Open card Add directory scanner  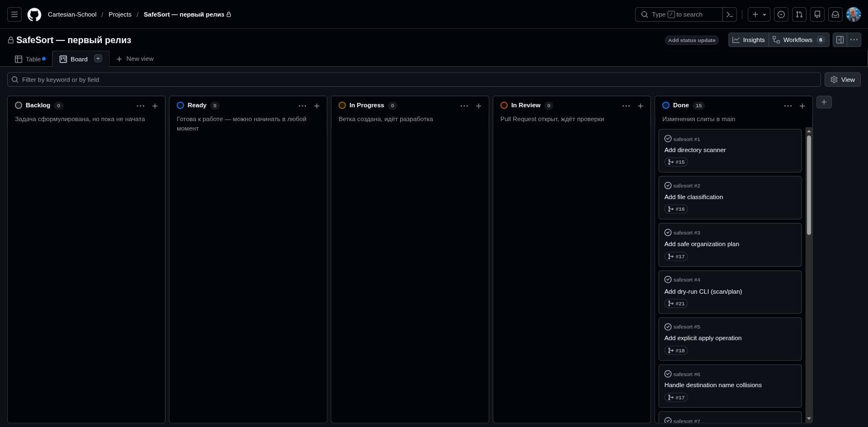pyautogui.click(x=695, y=150)
